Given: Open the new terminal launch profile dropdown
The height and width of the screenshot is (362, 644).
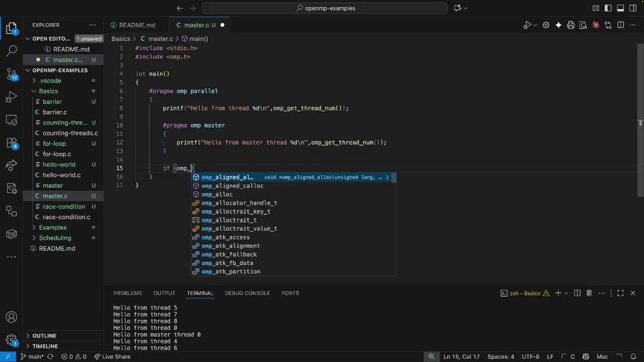Looking at the screenshot, I should coord(566,293).
